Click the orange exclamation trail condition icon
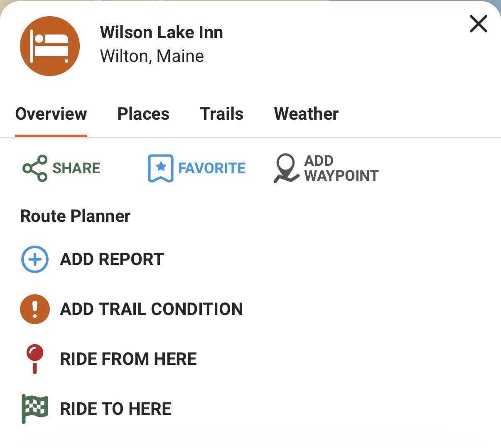This screenshot has height=448, width=501. (34, 309)
